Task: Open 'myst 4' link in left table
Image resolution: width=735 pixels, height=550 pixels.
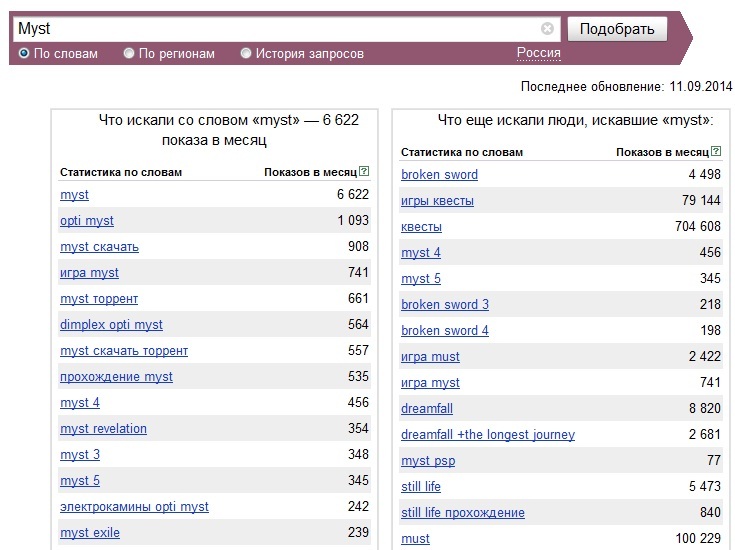Action: [80, 403]
